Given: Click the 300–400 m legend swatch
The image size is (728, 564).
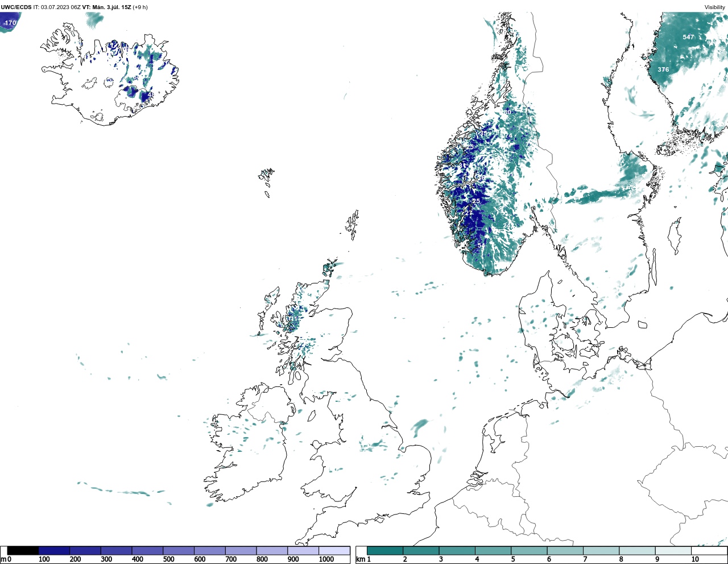Looking at the screenshot, I should (x=117, y=550).
